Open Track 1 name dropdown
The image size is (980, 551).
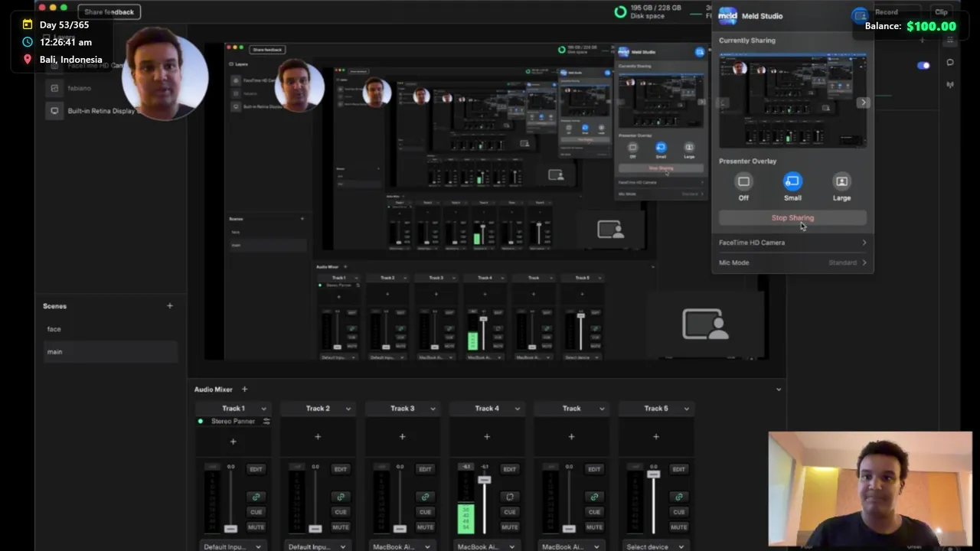click(x=263, y=409)
